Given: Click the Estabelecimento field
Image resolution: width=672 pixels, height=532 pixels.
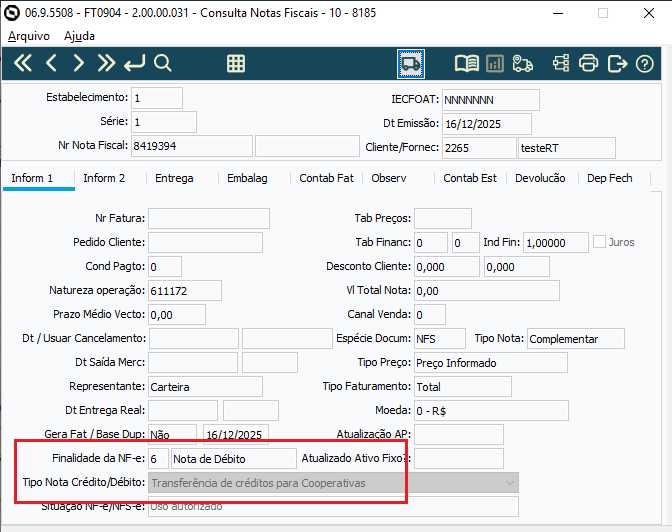Looking at the screenshot, I should (x=157, y=98).
